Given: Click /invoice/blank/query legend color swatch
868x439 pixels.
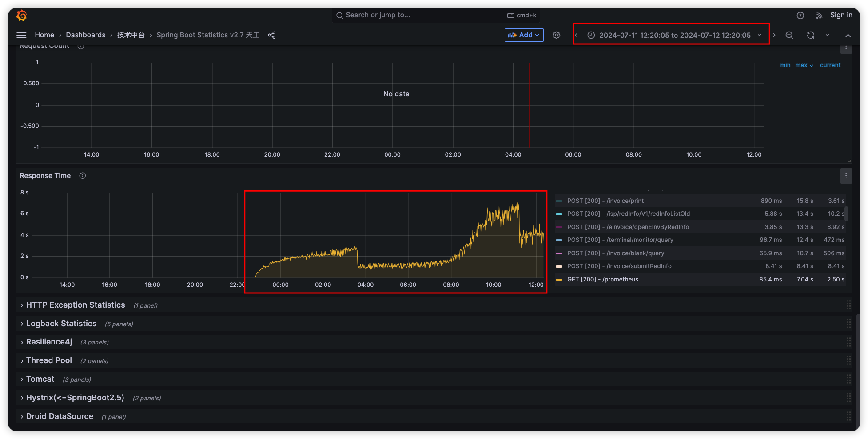Looking at the screenshot, I should [559, 253].
